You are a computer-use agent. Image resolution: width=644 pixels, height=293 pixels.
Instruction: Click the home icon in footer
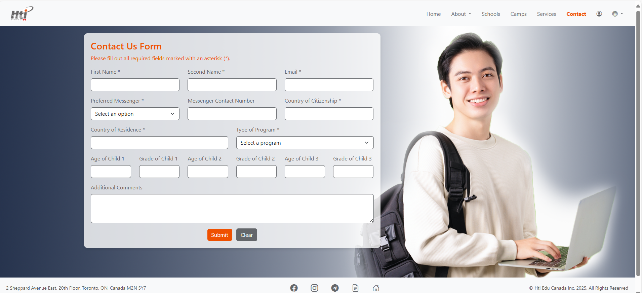tap(376, 288)
